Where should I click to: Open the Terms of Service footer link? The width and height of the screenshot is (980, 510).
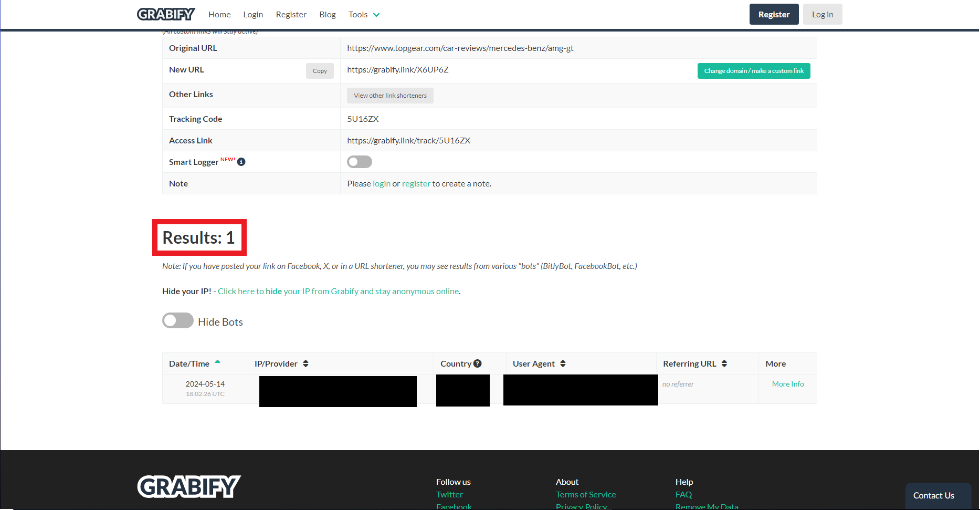point(586,494)
